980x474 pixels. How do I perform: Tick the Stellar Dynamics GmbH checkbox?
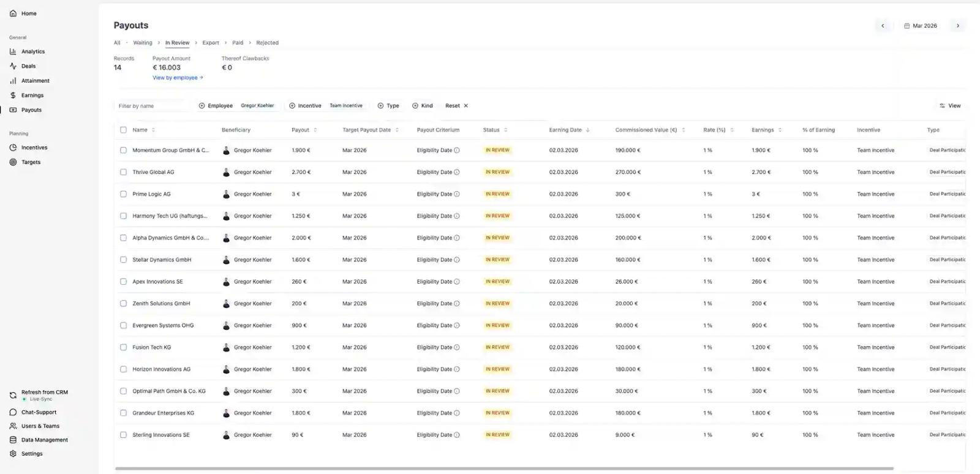[123, 260]
